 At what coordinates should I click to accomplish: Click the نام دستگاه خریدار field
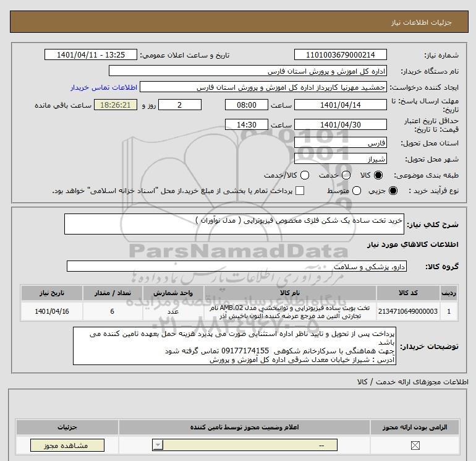coord(248,71)
